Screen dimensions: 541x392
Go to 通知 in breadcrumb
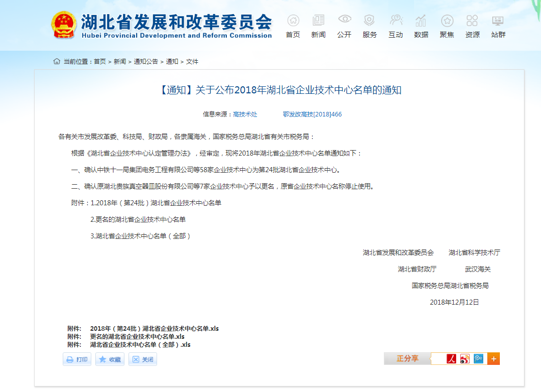tap(172, 61)
